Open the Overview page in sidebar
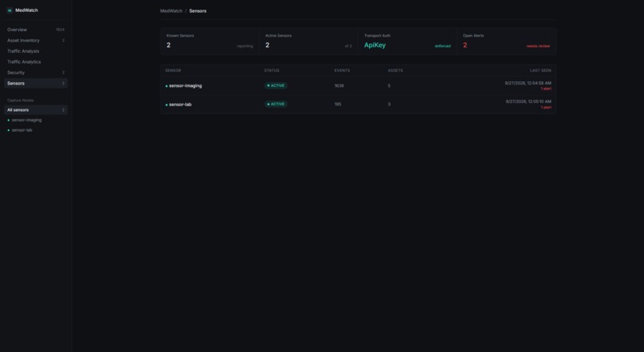 [x=36, y=30]
